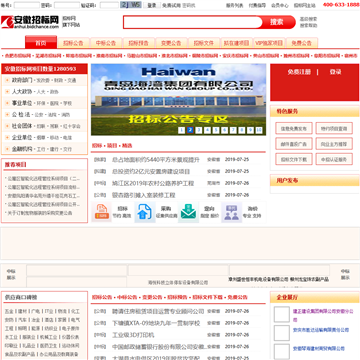Select the 五金 supplier category
This screenshot has height=360, width=360.
point(9,311)
